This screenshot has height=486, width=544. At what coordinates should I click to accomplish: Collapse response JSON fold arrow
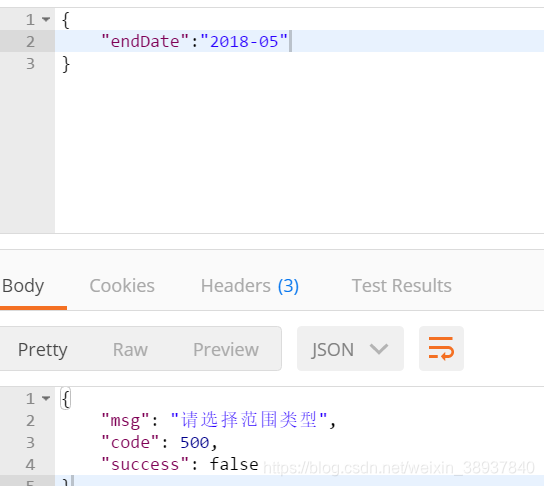click(x=46, y=398)
